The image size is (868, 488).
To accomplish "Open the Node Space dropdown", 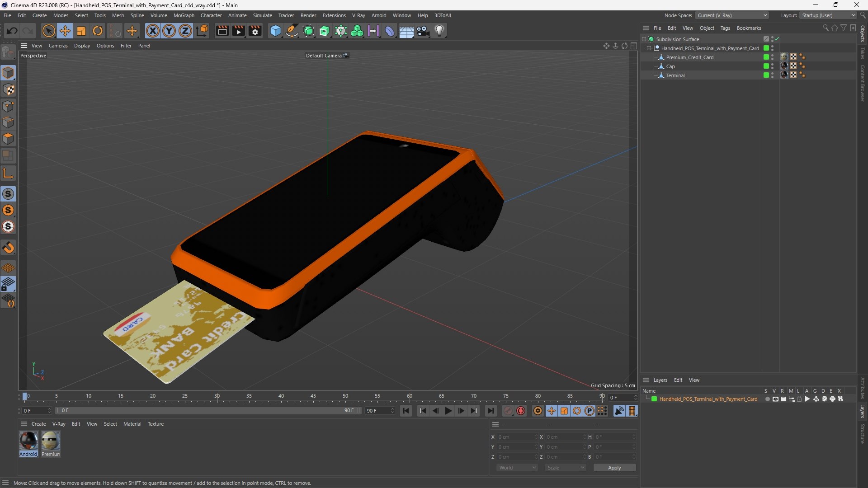I will pyautogui.click(x=731, y=15).
